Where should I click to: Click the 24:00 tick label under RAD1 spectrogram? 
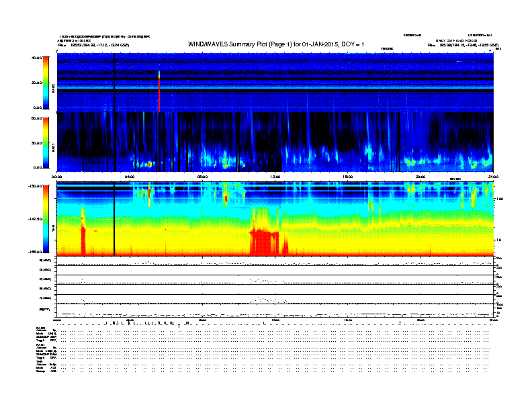493,177
